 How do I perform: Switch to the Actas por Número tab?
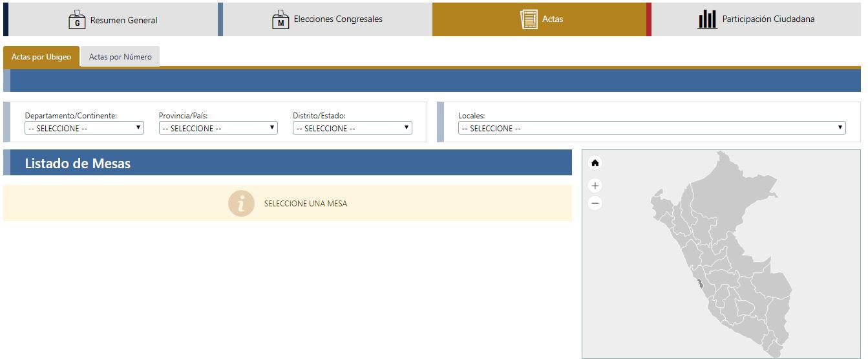click(120, 57)
